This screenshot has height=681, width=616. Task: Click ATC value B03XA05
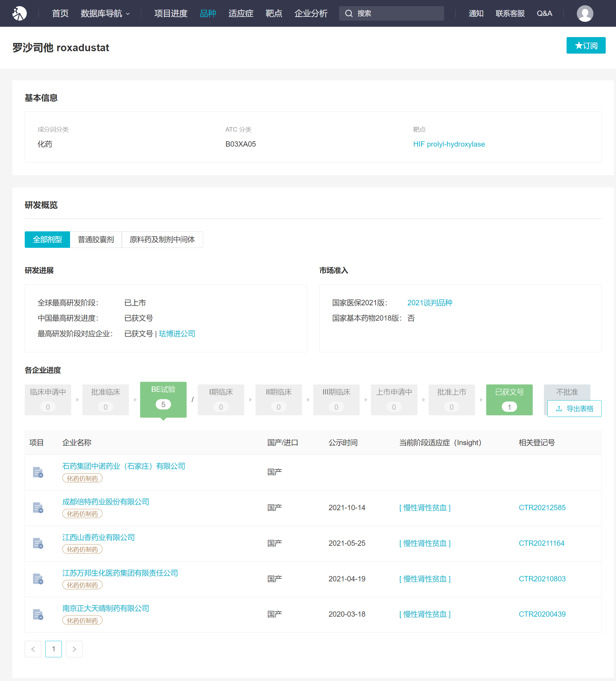[x=240, y=144]
